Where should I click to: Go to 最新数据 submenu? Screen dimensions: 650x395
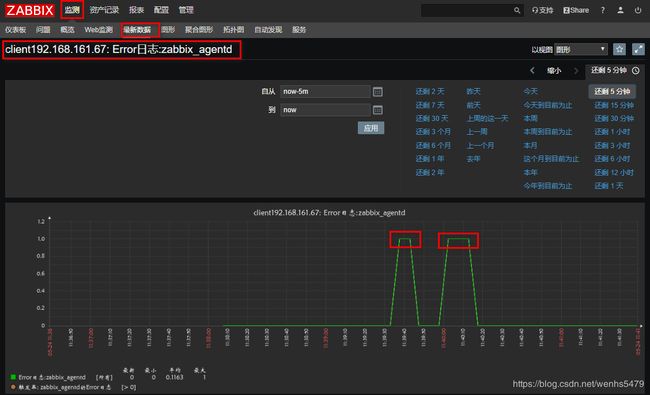click(137, 29)
